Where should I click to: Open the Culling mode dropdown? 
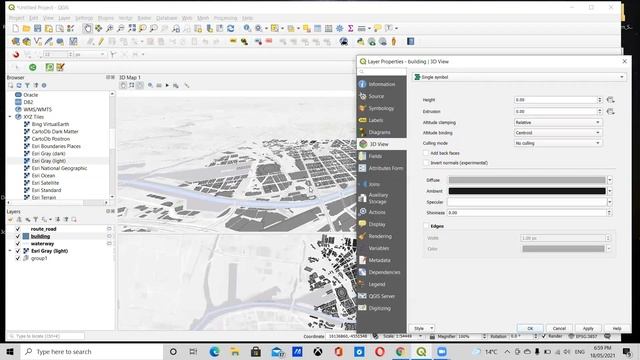558,143
